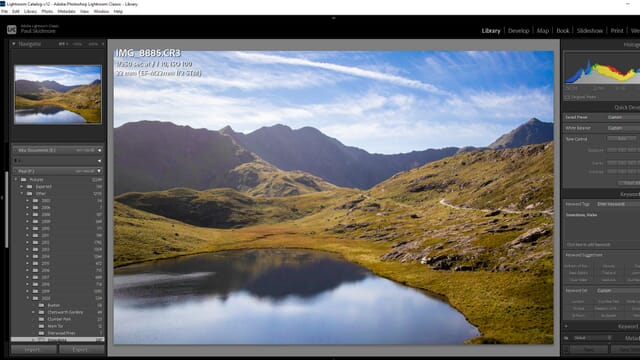The height and width of the screenshot is (360, 640).
Task: Collapse the Navigator panel triangle
Action: click(x=14, y=44)
